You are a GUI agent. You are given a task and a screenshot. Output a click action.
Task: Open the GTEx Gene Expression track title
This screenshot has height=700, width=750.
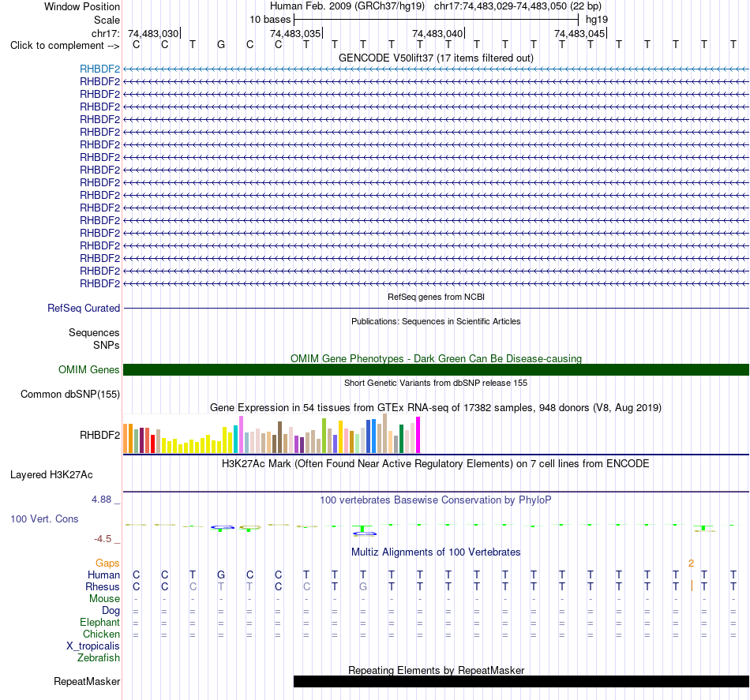(x=436, y=408)
